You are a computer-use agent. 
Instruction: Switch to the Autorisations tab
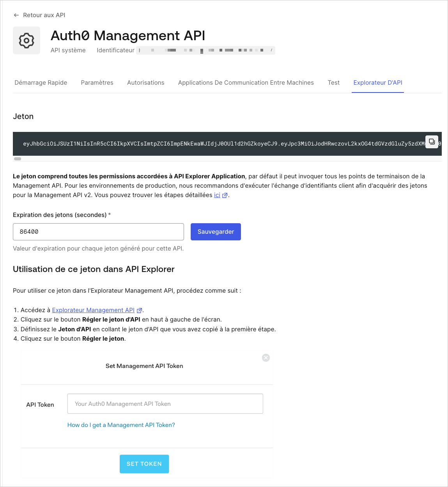145,82
